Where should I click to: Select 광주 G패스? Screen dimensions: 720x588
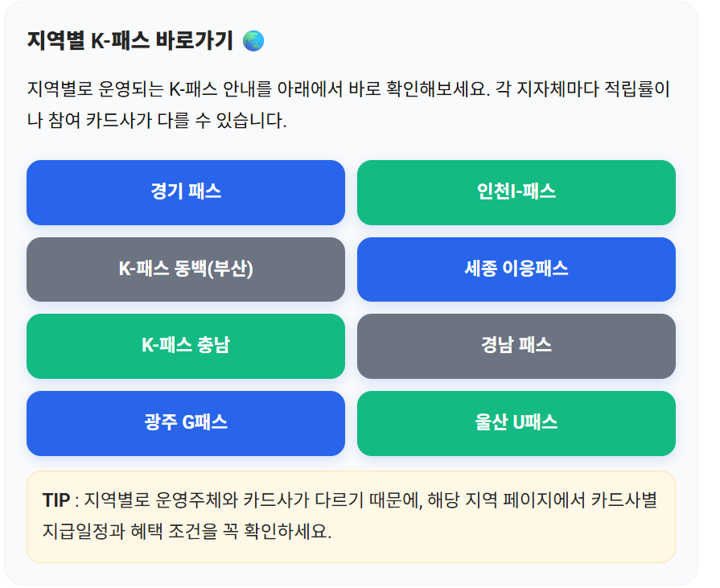click(186, 423)
